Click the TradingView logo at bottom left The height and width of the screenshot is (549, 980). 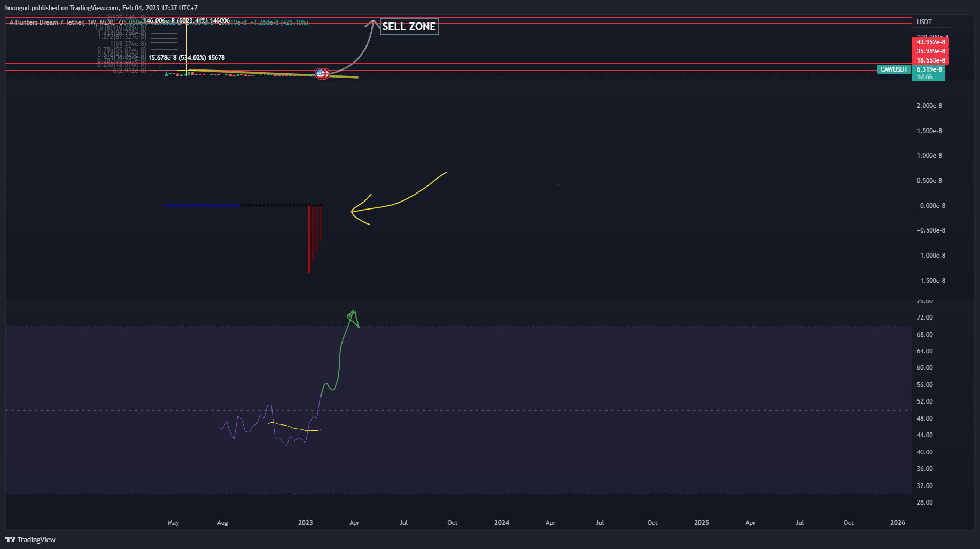30,539
